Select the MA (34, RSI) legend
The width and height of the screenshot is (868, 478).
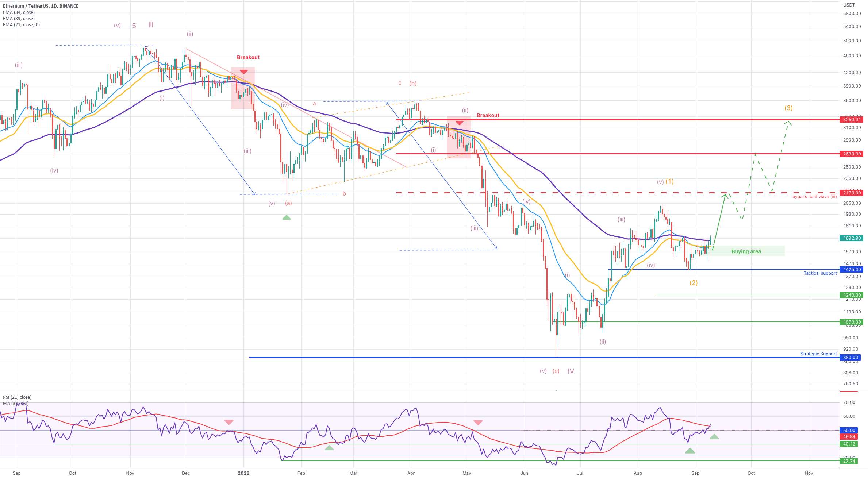16,404
